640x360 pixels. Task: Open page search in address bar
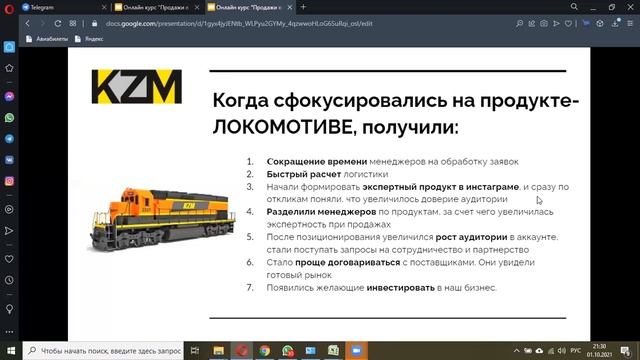click(519, 24)
